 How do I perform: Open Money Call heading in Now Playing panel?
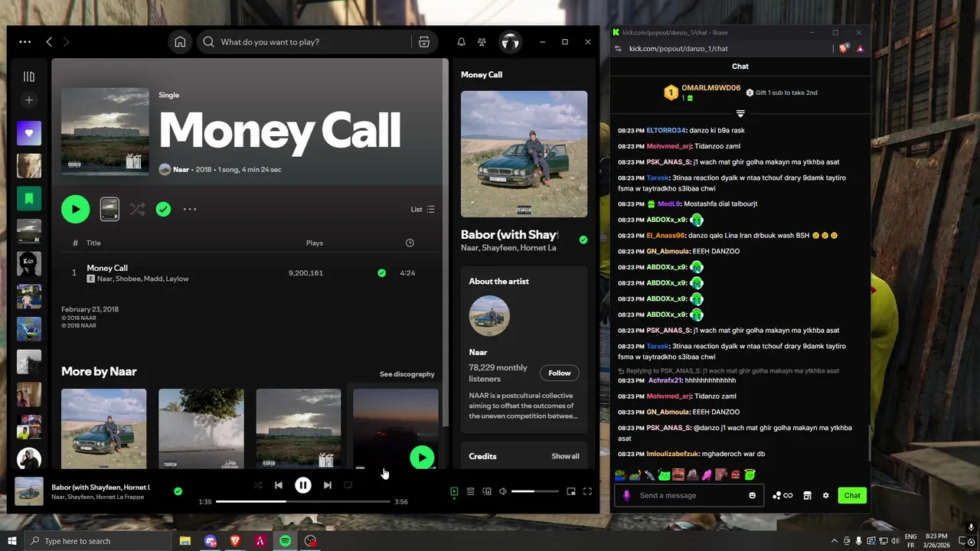(482, 74)
